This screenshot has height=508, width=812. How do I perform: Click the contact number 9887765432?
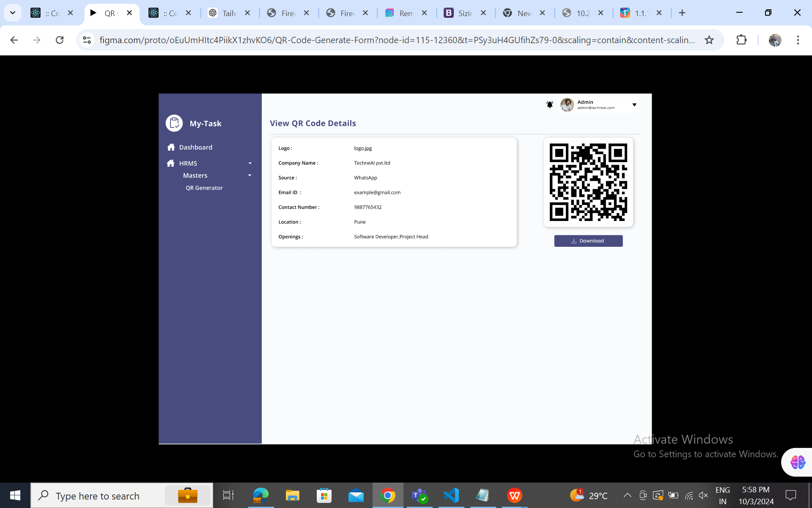[x=368, y=207]
